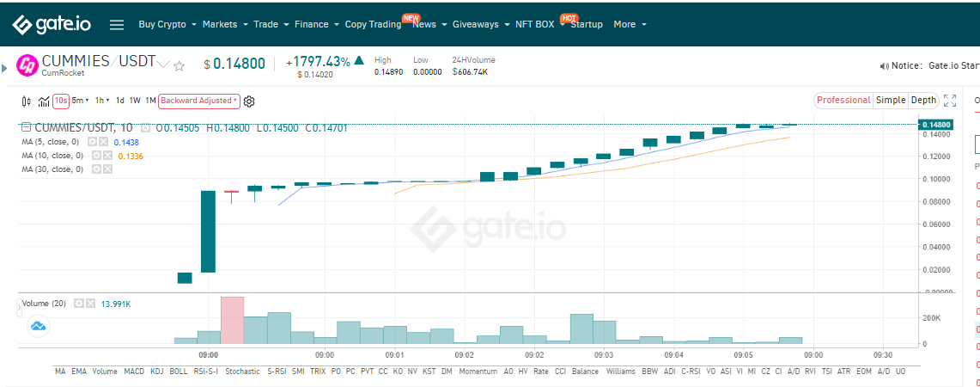Toggle the Momentum indicator
This screenshot has width=980, height=387.
(x=478, y=372)
